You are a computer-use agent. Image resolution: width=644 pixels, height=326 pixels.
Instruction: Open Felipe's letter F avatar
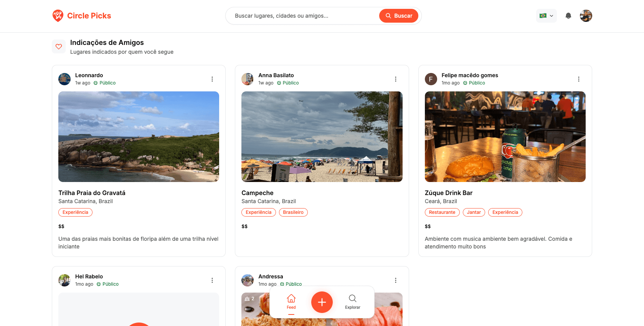click(431, 79)
